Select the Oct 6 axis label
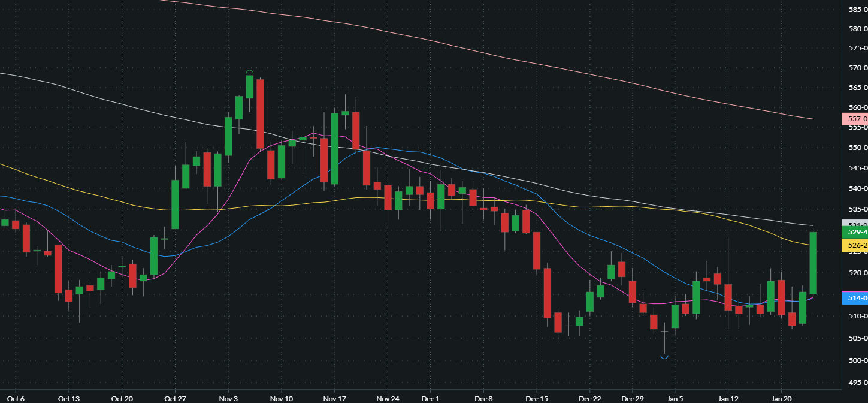This screenshot has width=868, height=403. click(x=15, y=398)
